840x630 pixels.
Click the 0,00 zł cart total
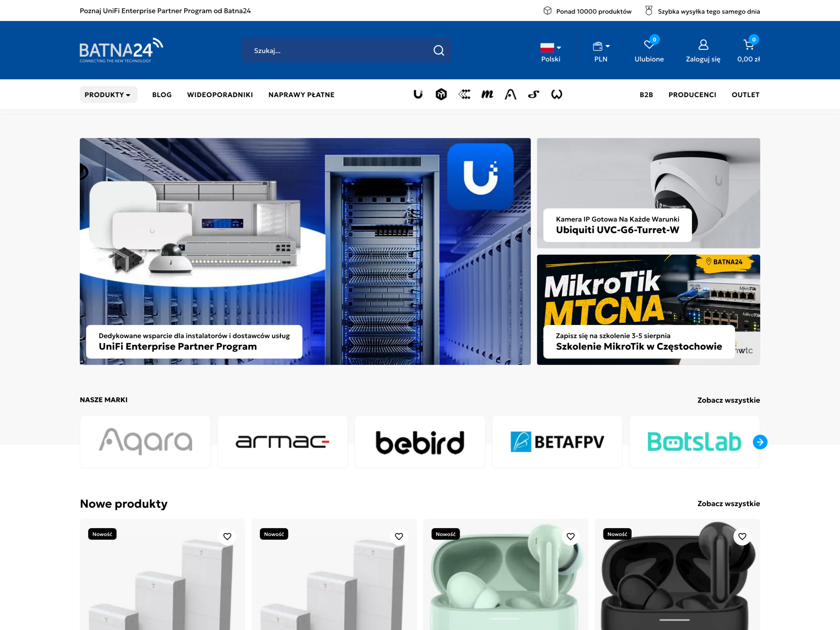(x=748, y=59)
